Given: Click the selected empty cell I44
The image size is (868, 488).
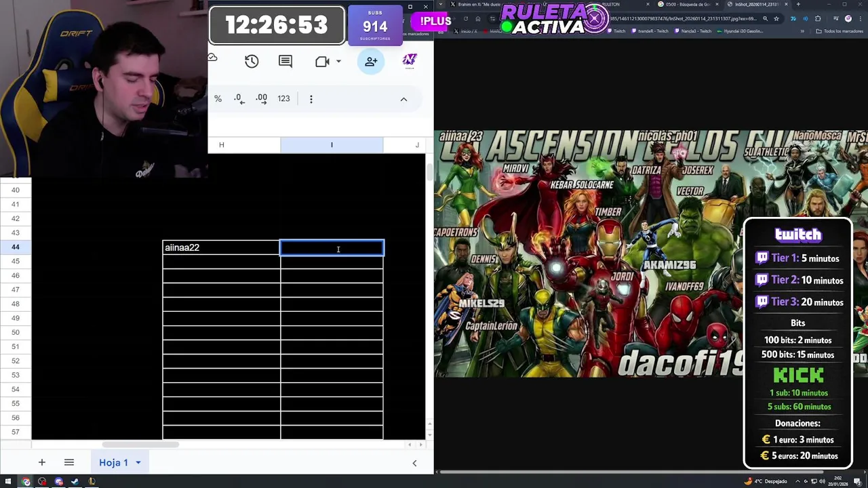Looking at the screenshot, I should (332, 248).
